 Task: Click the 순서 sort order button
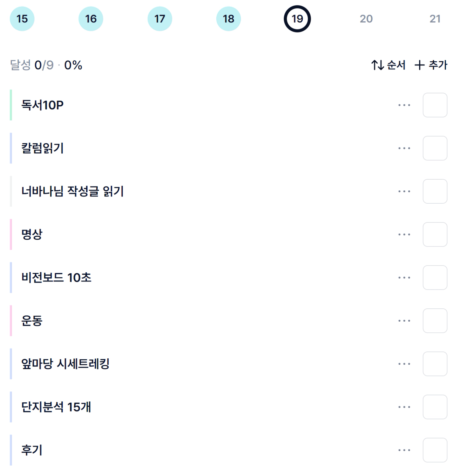tap(388, 65)
